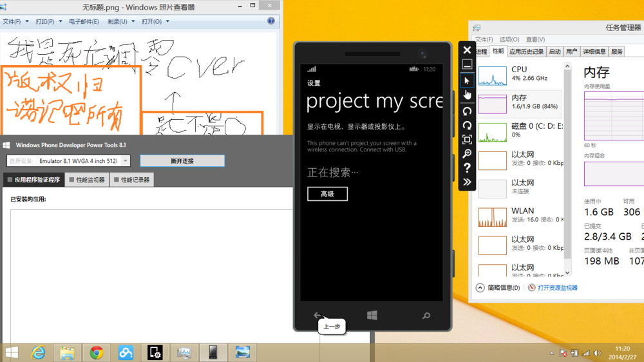
Task: Switch to Photo Viewer taskbar icon
Action: pyautogui.click(x=242, y=352)
